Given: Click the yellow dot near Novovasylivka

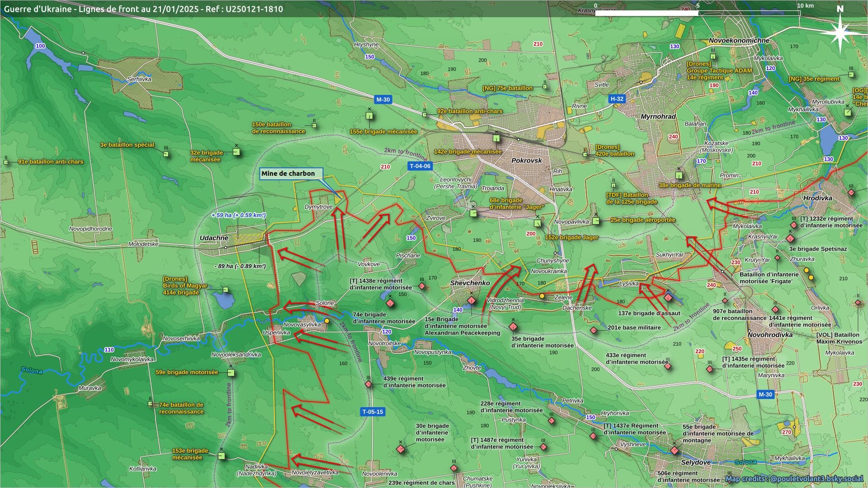Looking at the screenshot, I should [x=326, y=320].
